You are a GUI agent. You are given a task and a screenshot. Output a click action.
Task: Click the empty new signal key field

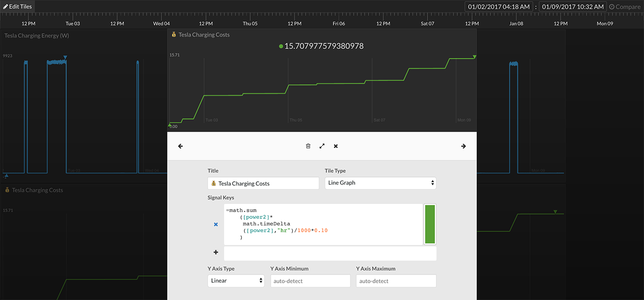330,253
